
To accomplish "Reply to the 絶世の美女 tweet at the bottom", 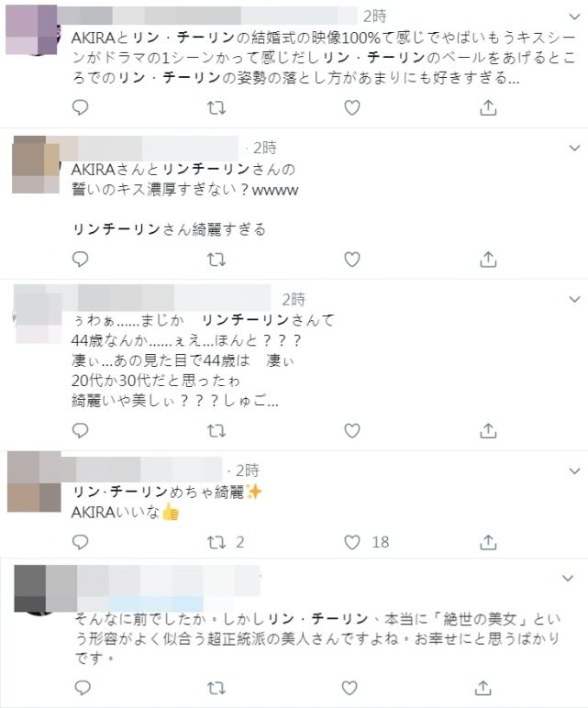I will [83, 688].
